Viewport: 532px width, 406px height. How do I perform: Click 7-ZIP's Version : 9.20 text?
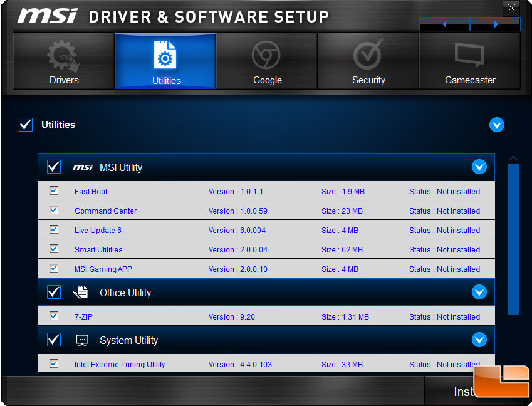(x=231, y=317)
